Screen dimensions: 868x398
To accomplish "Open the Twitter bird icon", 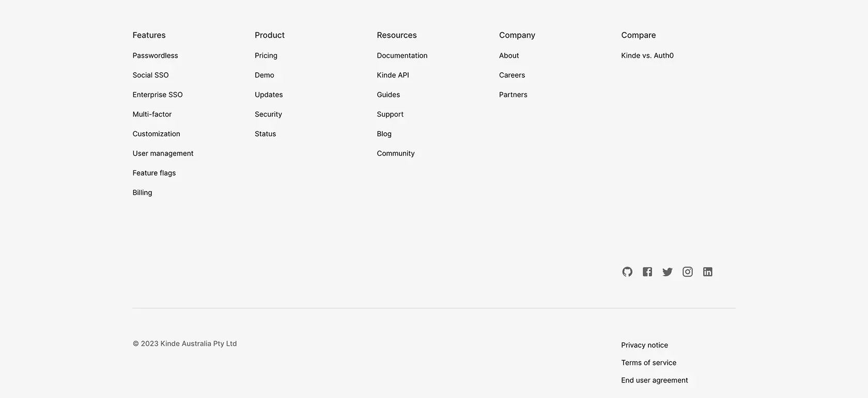I will (668, 272).
